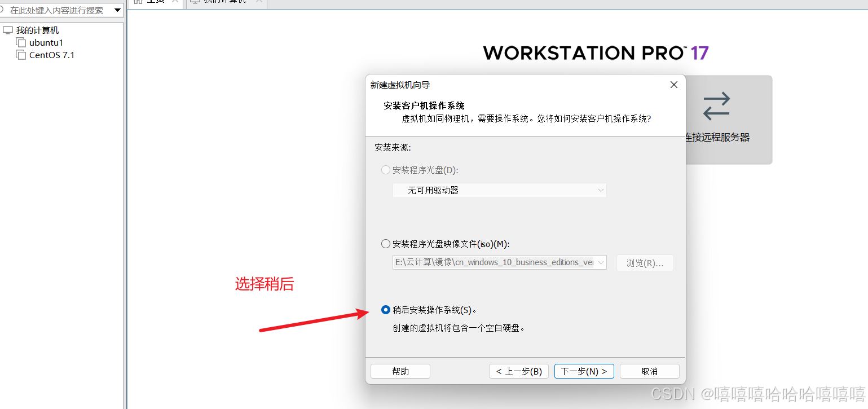Open the search box dropdown arrow
Image resolution: width=868 pixels, height=409 pixels.
point(118,10)
